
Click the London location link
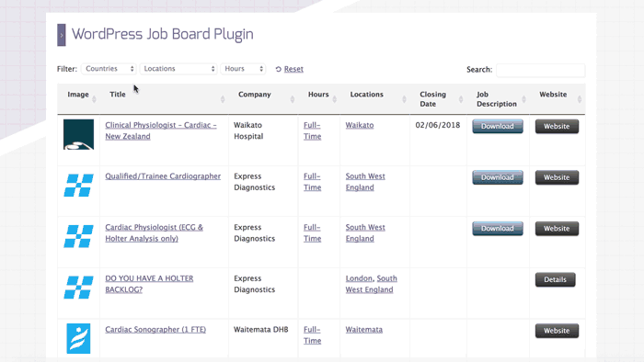(x=359, y=278)
